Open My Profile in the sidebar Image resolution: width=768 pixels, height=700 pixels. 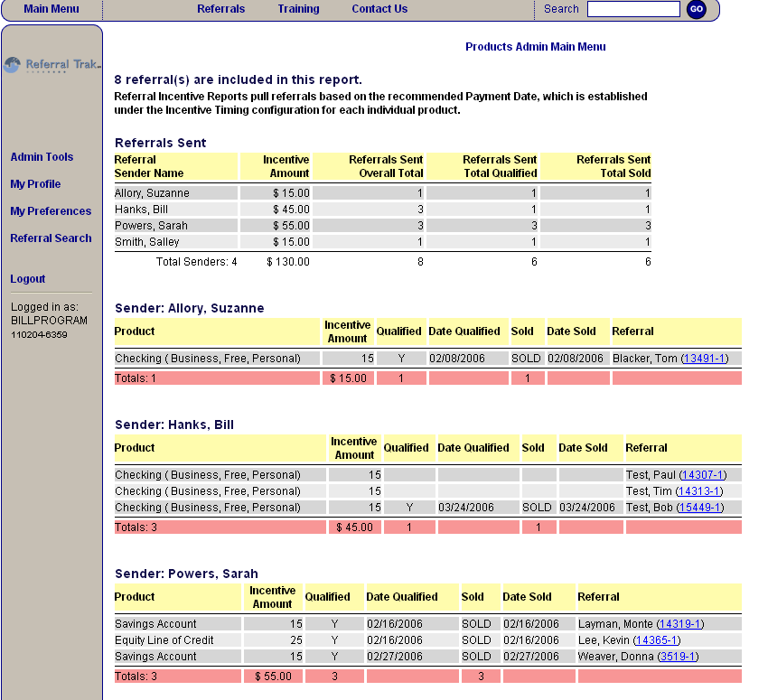(x=35, y=184)
